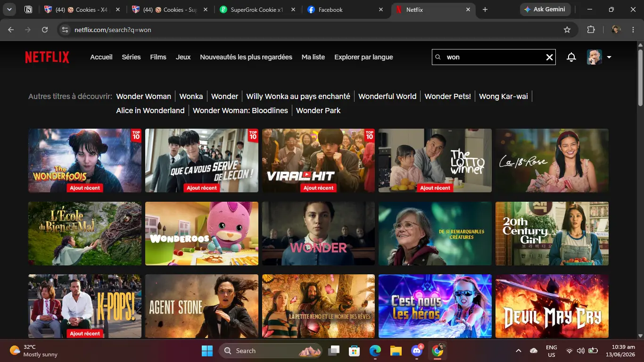Expand the profile menu caret
The height and width of the screenshot is (362, 644).
pos(609,57)
